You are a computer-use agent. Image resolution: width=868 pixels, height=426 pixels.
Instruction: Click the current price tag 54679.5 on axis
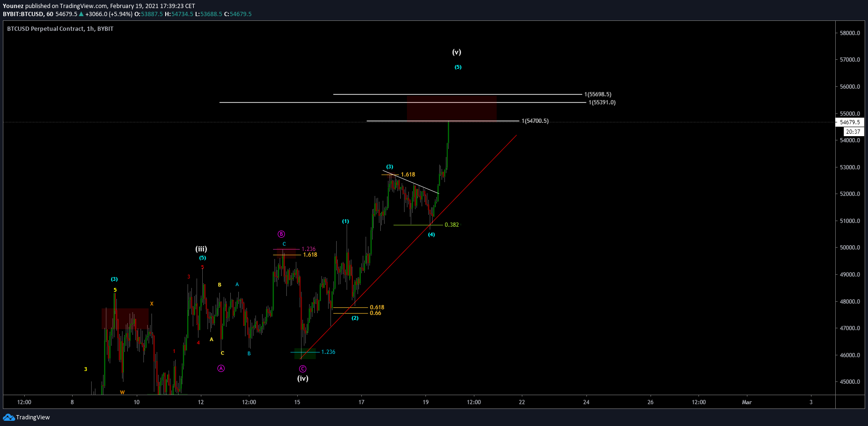(x=849, y=122)
